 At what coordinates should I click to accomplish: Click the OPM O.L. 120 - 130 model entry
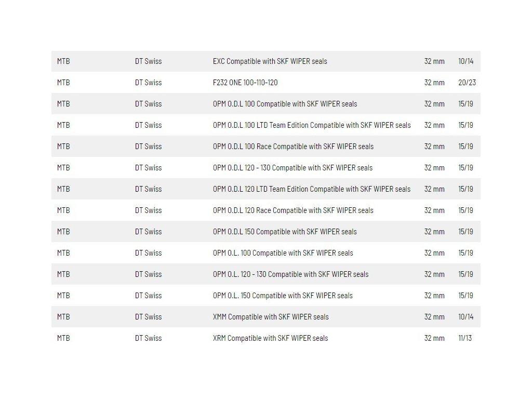click(x=290, y=274)
